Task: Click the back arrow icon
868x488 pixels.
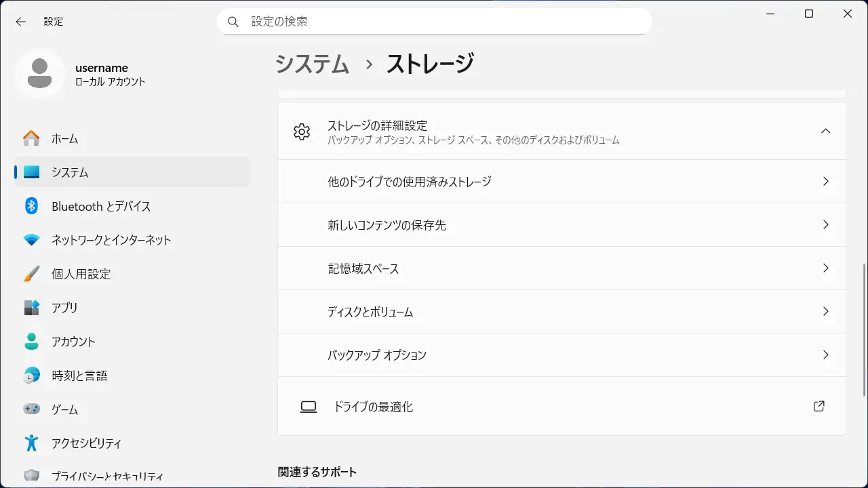Action: pos(21,22)
